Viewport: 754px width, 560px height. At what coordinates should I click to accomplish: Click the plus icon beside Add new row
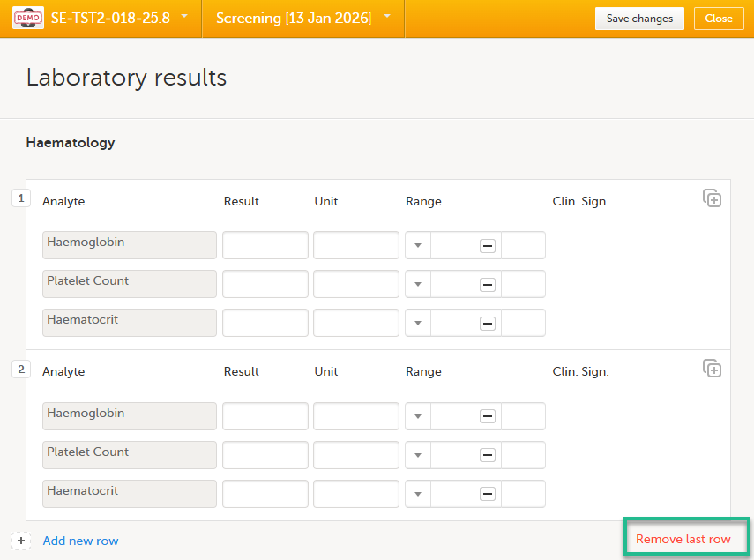pyautogui.click(x=20, y=541)
